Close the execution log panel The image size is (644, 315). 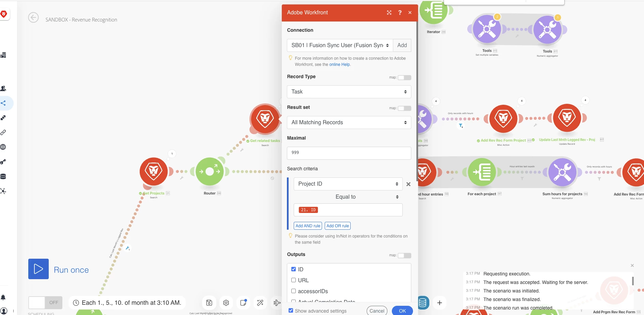click(632, 266)
